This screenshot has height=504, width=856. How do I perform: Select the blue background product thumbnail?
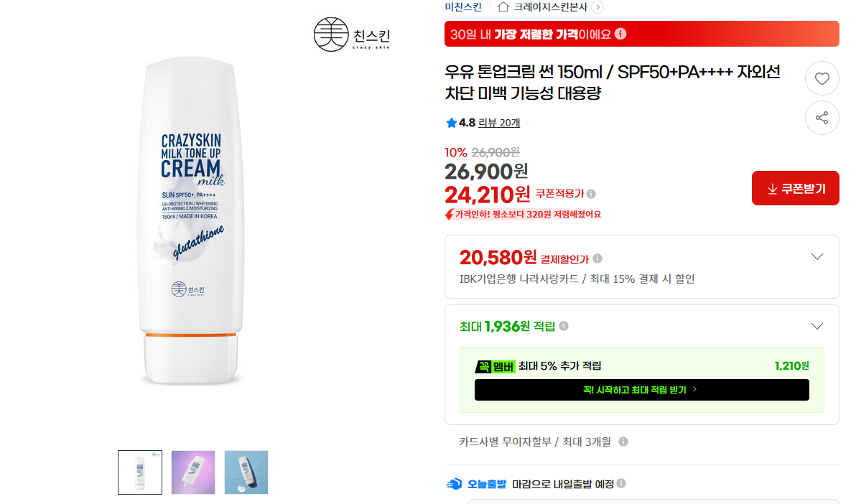[x=246, y=472]
